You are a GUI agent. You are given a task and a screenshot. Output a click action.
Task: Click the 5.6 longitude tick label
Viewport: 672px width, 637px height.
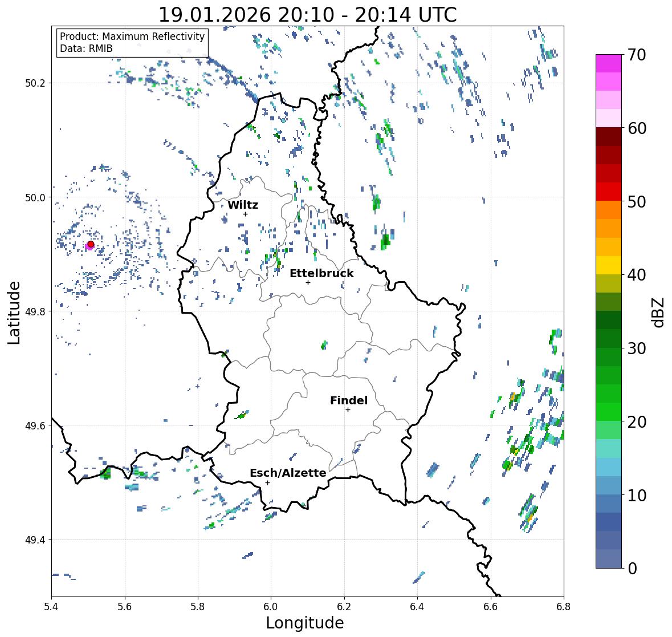tap(125, 607)
